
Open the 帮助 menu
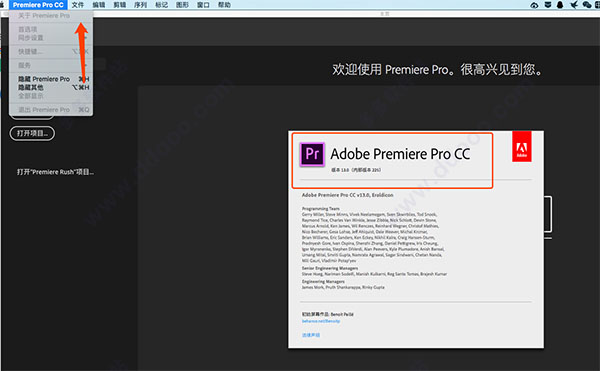224,5
